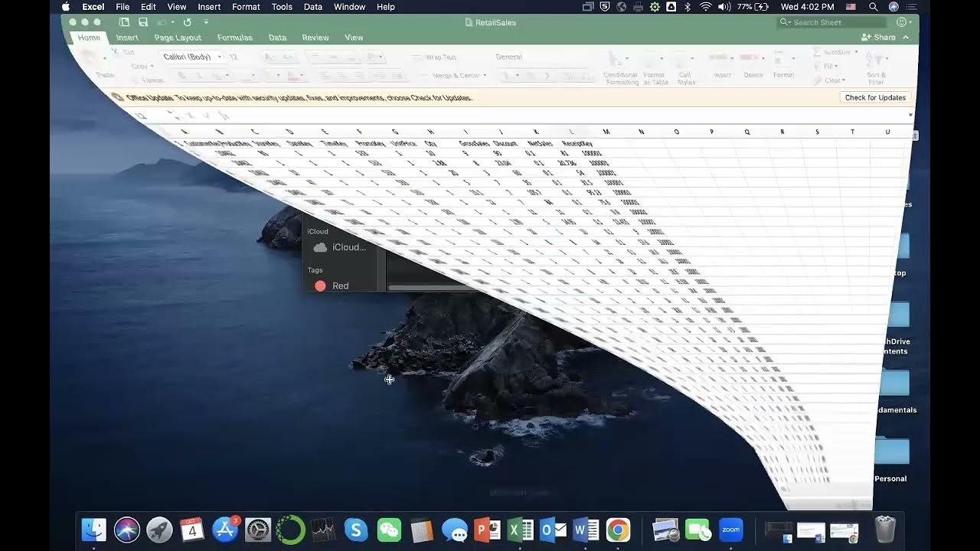Click Wi-Fi icon in menu bar

tap(705, 7)
